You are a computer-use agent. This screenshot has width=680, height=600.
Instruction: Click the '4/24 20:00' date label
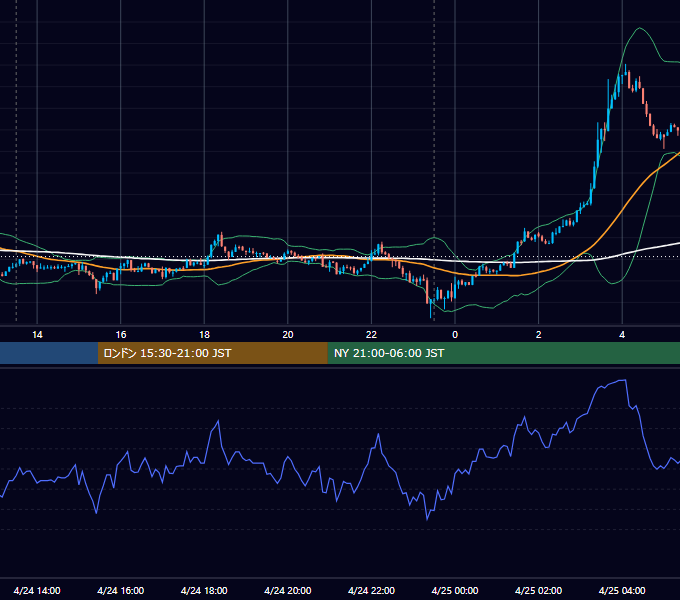(x=288, y=590)
